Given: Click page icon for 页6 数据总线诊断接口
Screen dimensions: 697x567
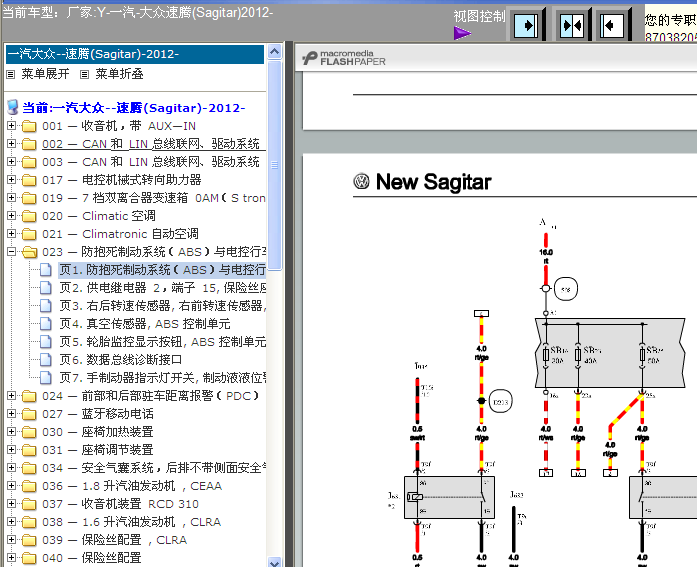Looking at the screenshot, I should coord(45,360).
